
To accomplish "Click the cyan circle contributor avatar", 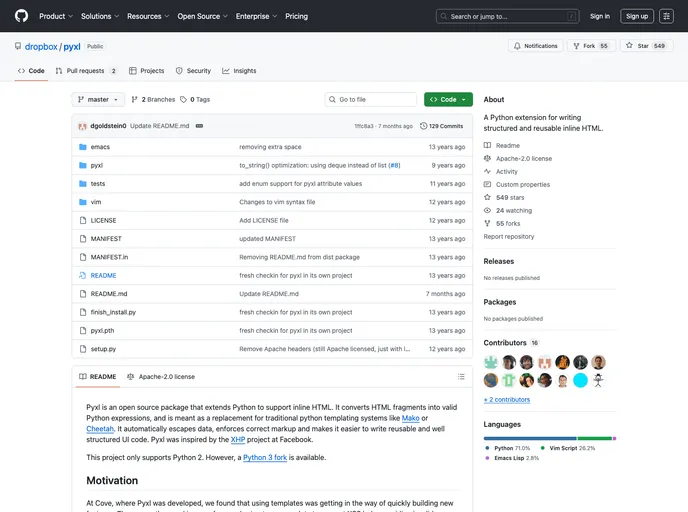I will tap(580, 380).
